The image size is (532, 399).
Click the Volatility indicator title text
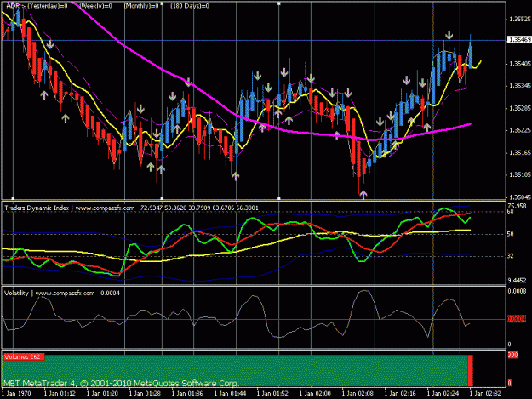[16, 294]
